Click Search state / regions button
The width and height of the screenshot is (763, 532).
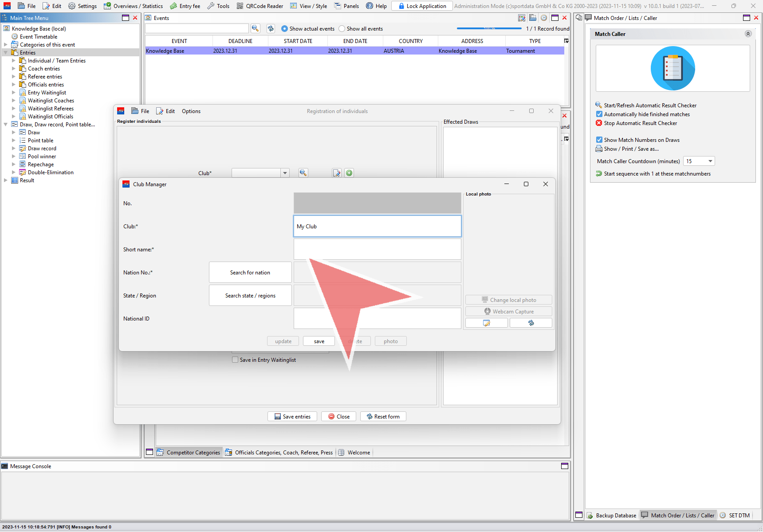tap(250, 295)
